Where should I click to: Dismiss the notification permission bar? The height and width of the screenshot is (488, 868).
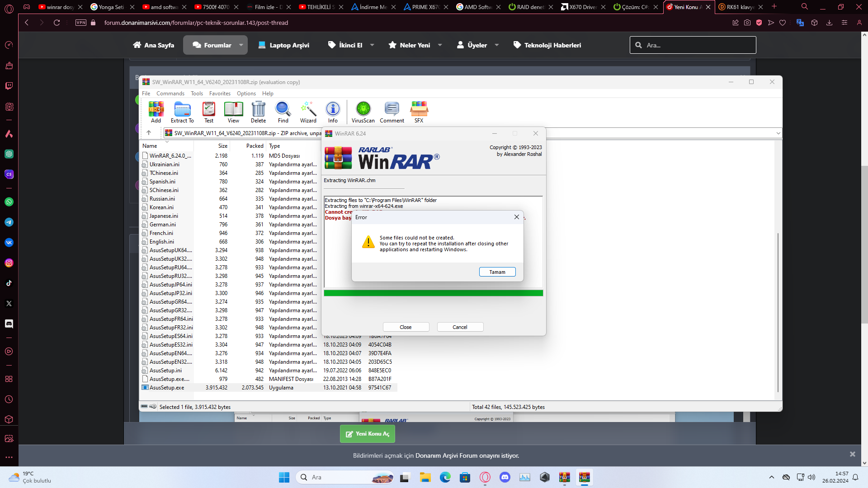[852, 454]
